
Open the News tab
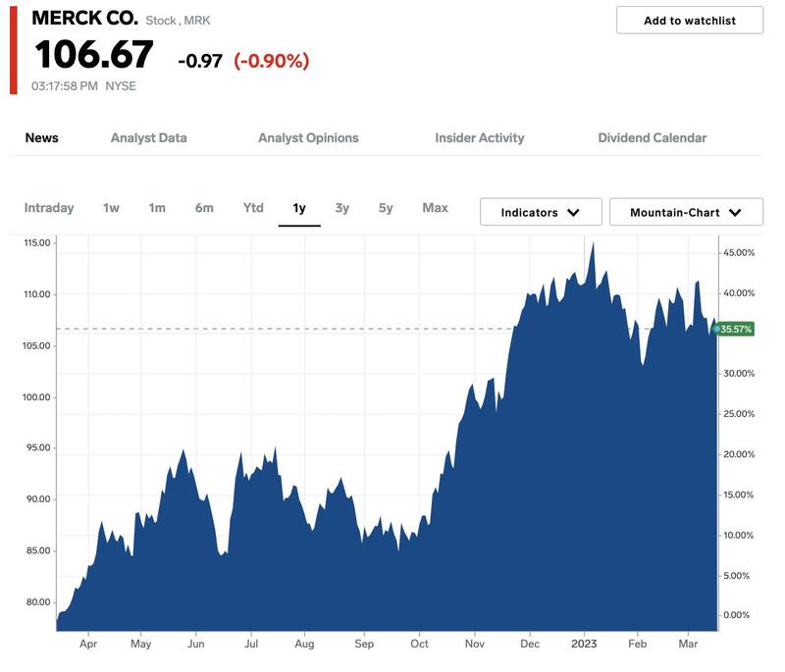[x=41, y=137]
